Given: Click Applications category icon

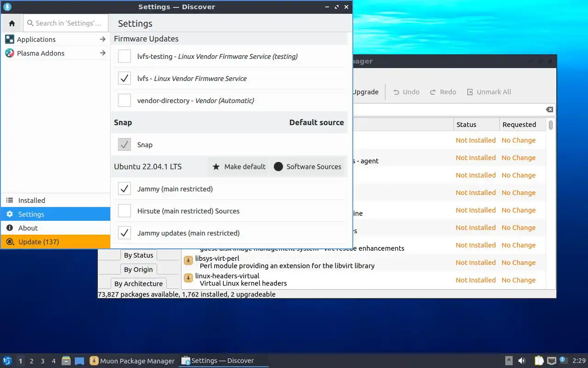Looking at the screenshot, I should (10, 40).
